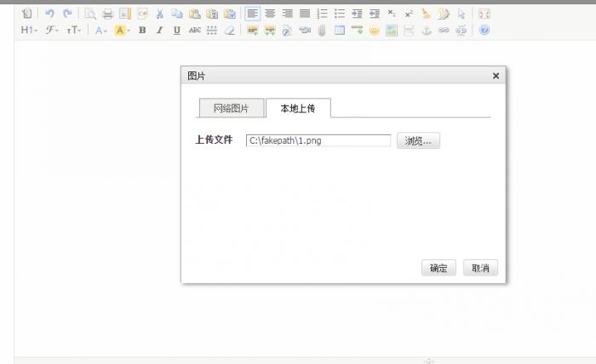Cut selection with the scissors icon

pos(160,14)
